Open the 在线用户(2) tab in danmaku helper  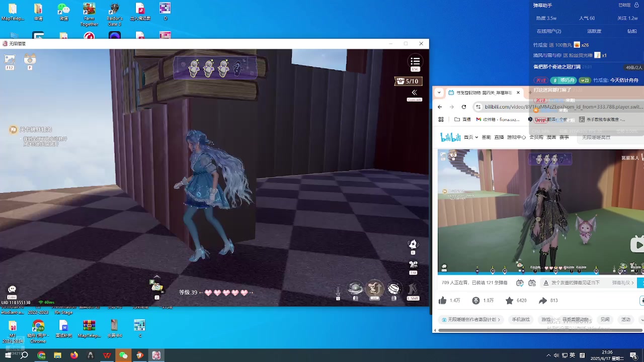coord(549,31)
